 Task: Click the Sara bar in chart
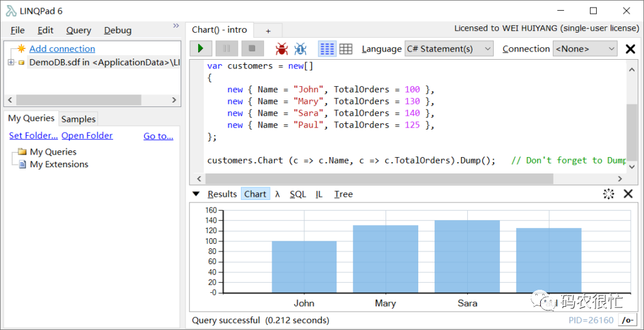point(467,256)
